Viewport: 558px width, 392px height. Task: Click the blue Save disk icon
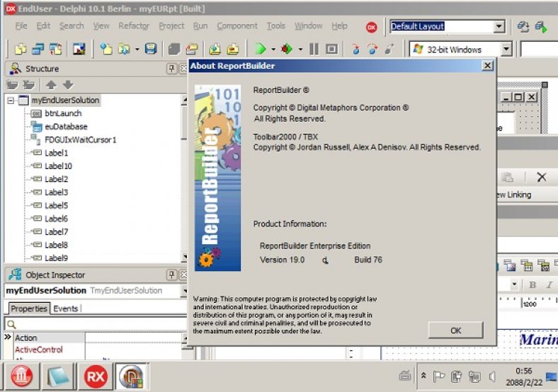click(151, 49)
